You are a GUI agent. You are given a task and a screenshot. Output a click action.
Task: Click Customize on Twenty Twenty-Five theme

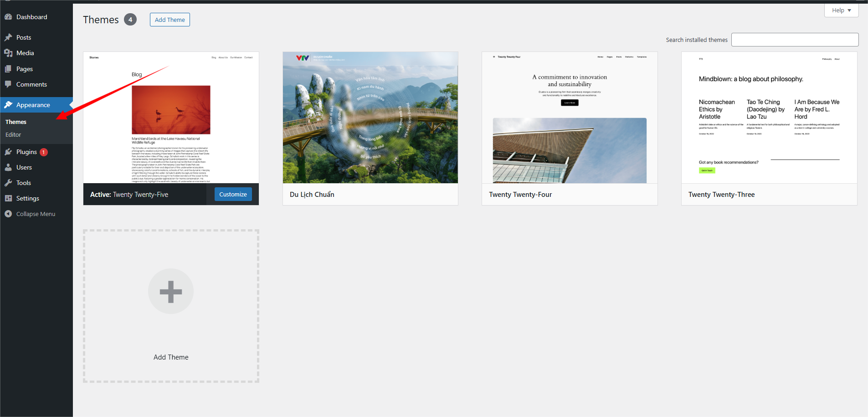(x=233, y=194)
